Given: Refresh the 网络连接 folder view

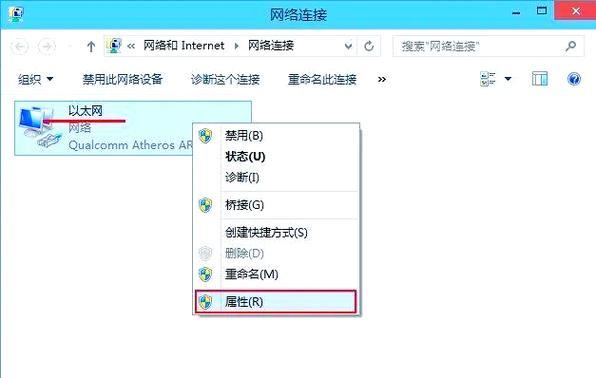Looking at the screenshot, I should pos(369,46).
